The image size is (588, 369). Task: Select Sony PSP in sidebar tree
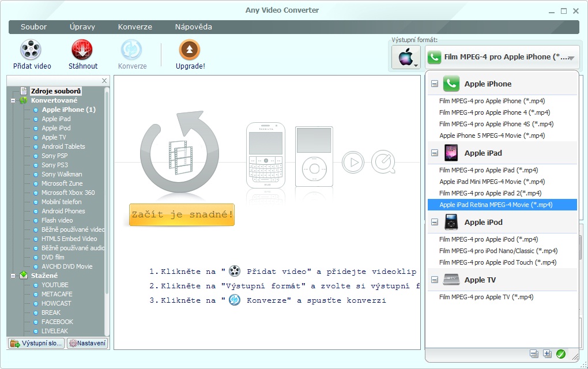(x=54, y=156)
